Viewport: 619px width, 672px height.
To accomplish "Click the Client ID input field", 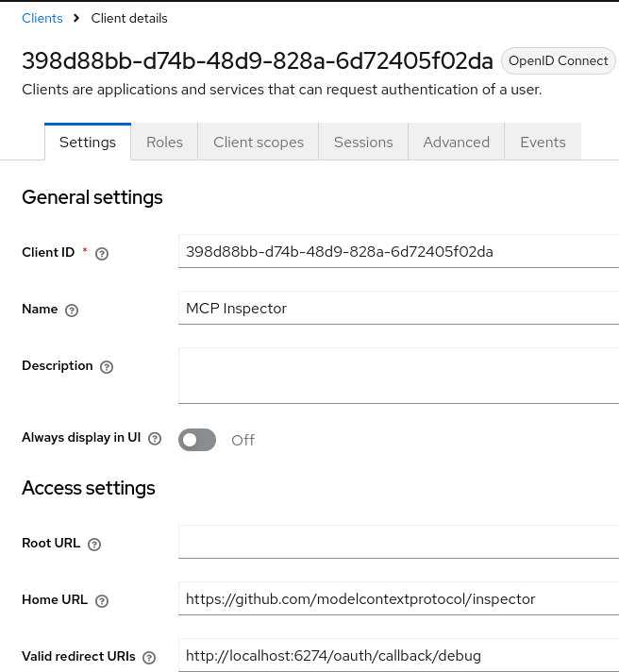I will 396,252.
